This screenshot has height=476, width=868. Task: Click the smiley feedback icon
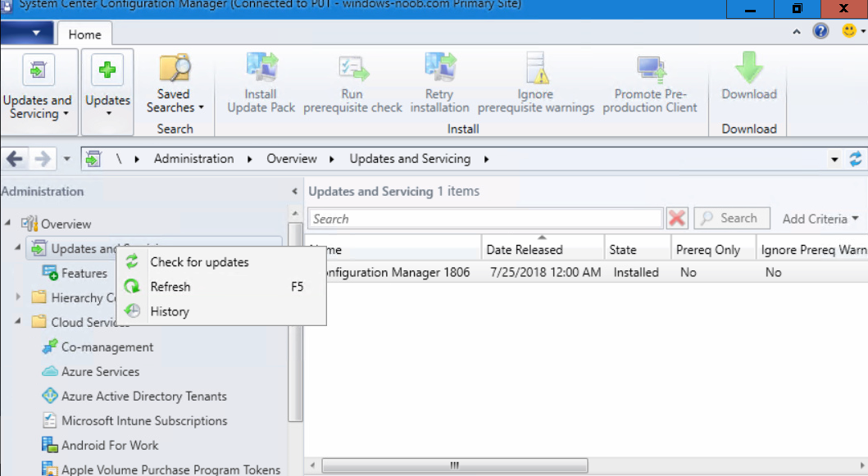[x=848, y=30]
